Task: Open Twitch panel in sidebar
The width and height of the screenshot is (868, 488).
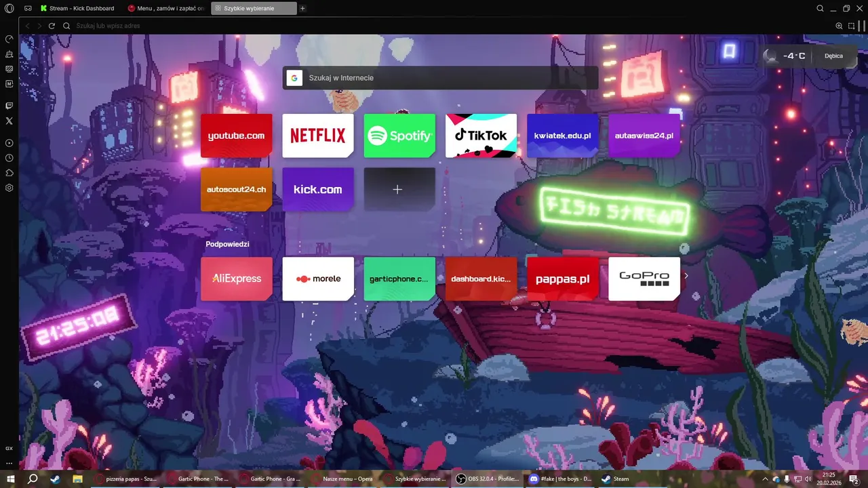Action: pos(9,106)
